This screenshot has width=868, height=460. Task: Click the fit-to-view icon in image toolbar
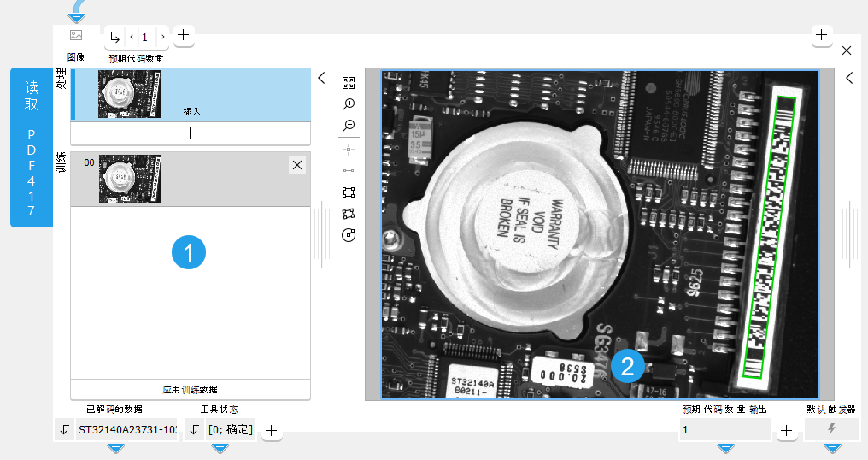(348, 83)
